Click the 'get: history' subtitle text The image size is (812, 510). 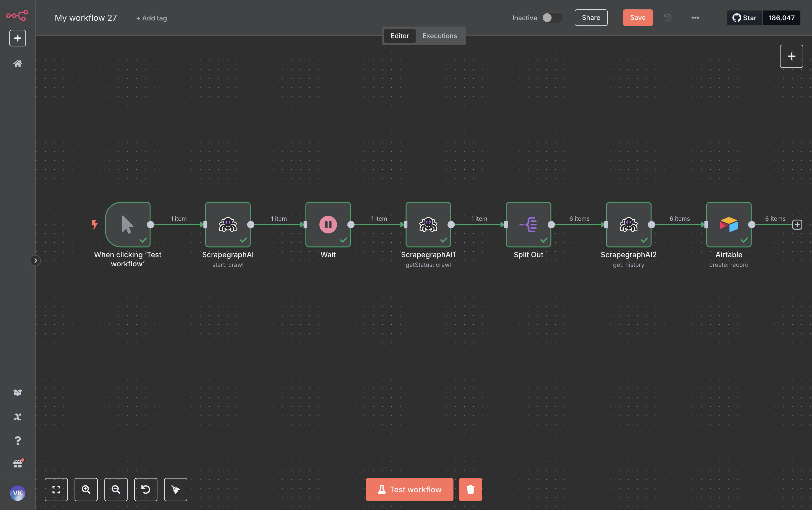point(629,265)
